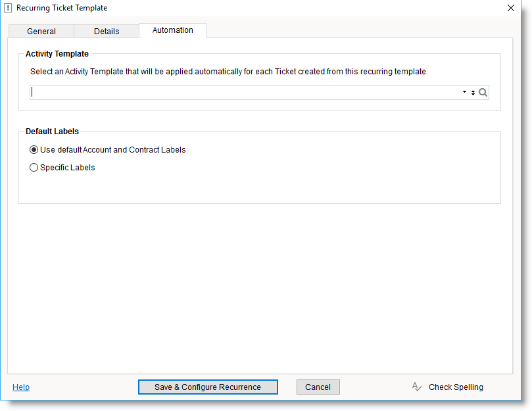Focus the Activity Template input field
Viewport: 532px width, 411px height.
click(x=243, y=93)
